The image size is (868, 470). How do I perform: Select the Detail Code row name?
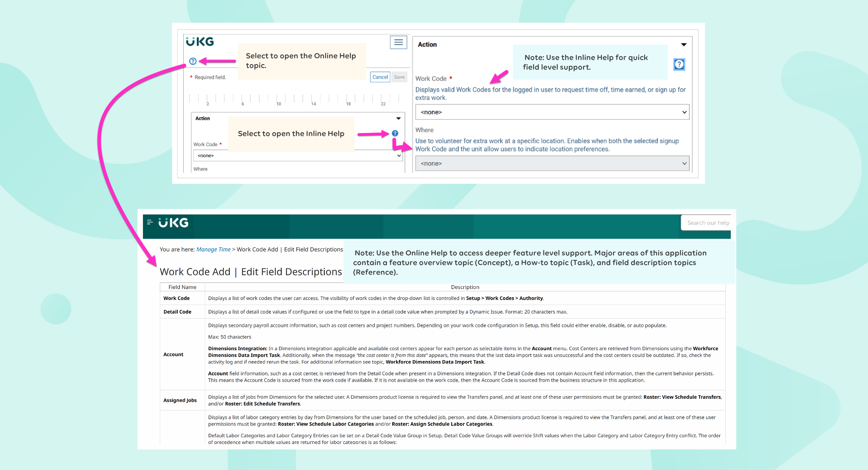point(177,312)
